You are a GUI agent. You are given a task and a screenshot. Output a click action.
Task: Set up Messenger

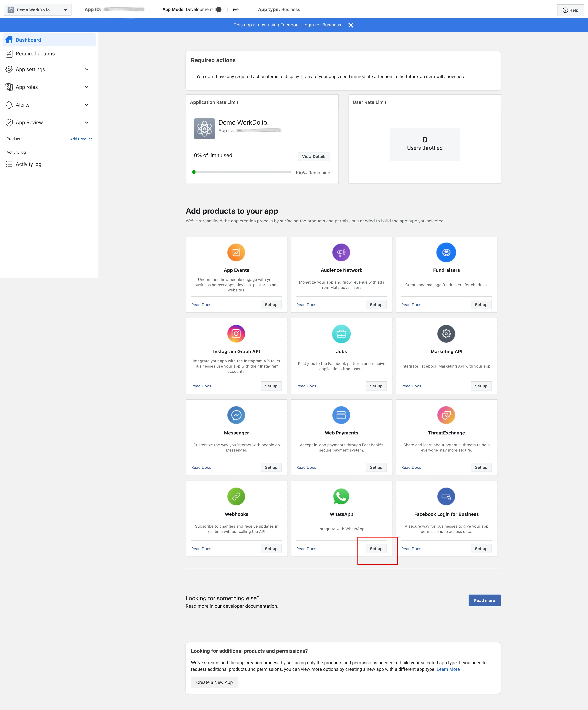click(x=271, y=467)
